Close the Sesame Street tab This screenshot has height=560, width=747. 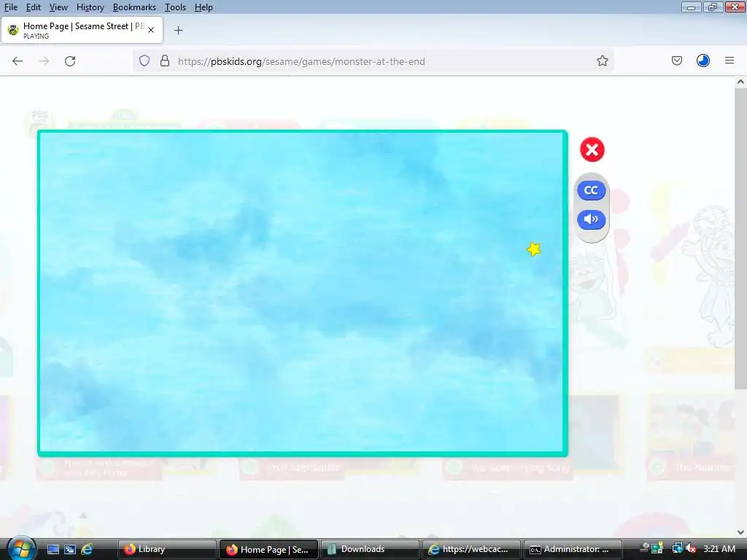coord(151,30)
